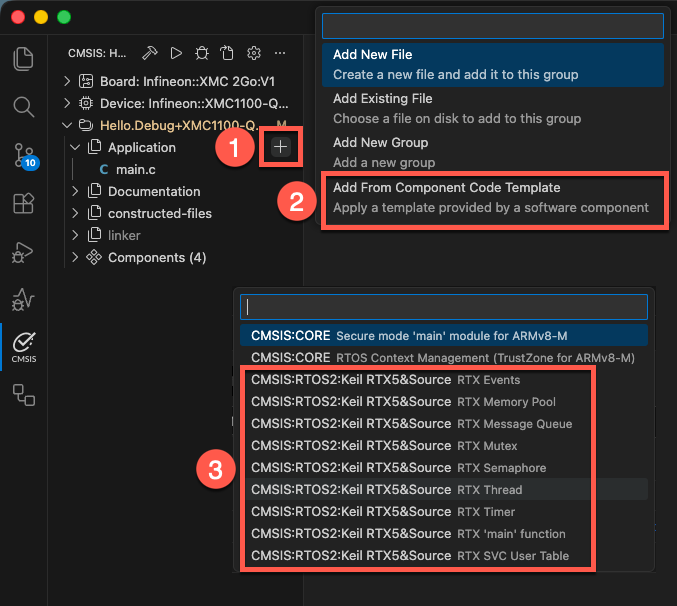Click the Debug bug icon in CMSIS toolbar

[x=202, y=53]
